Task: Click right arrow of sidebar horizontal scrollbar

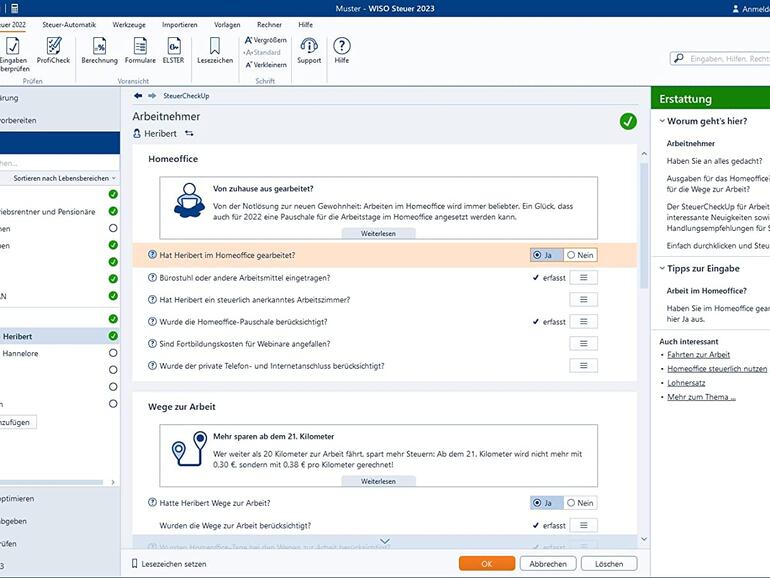Action: coord(113,482)
